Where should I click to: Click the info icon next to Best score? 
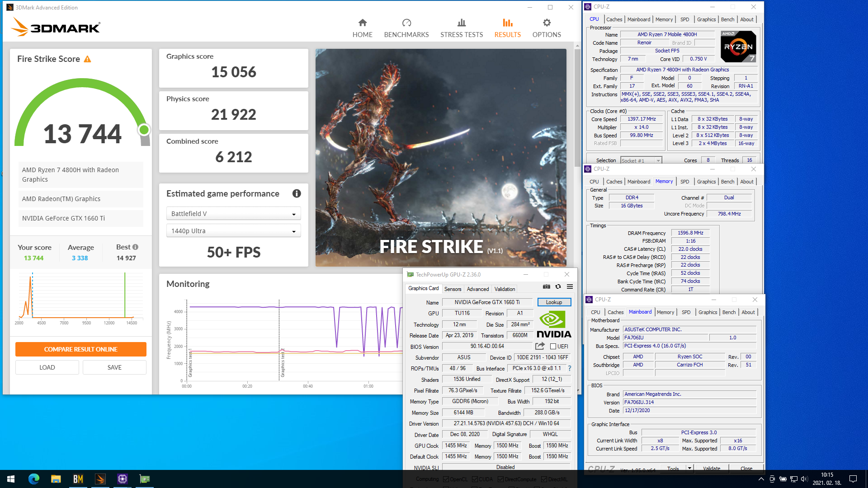(136, 247)
